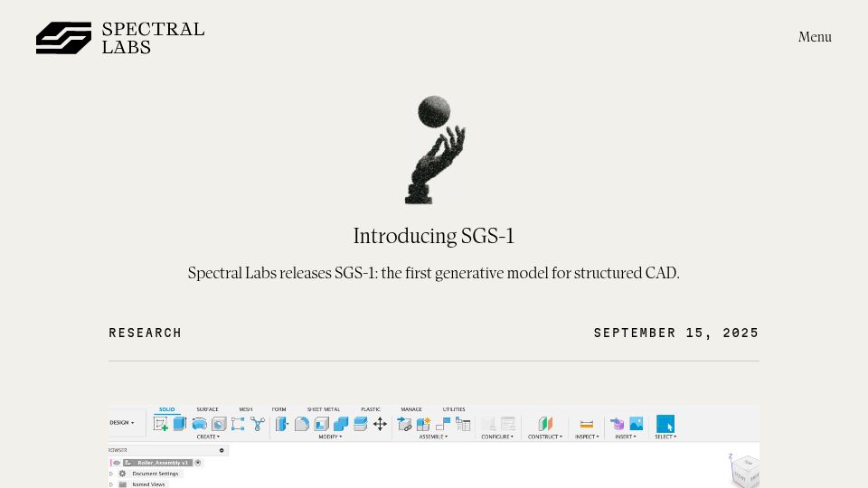Expand the Named Views tree node
The image size is (868, 488).
[x=111, y=484]
